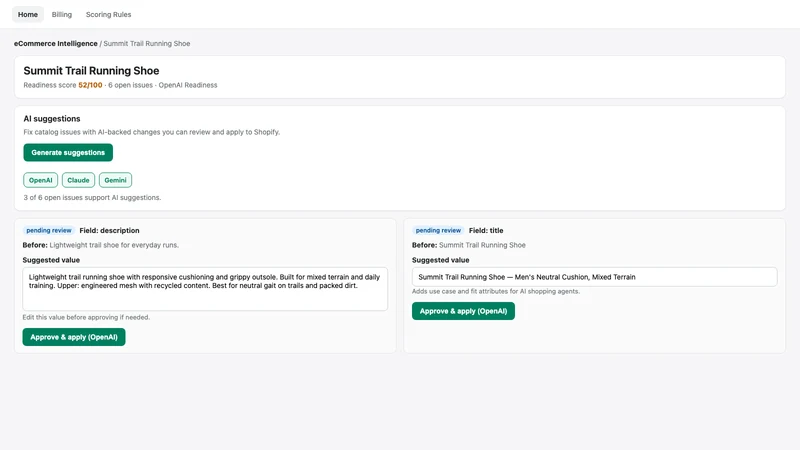Image resolution: width=800 pixels, height=450 pixels.
Task: Edit the title suggested value field
Action: point(594,277)
